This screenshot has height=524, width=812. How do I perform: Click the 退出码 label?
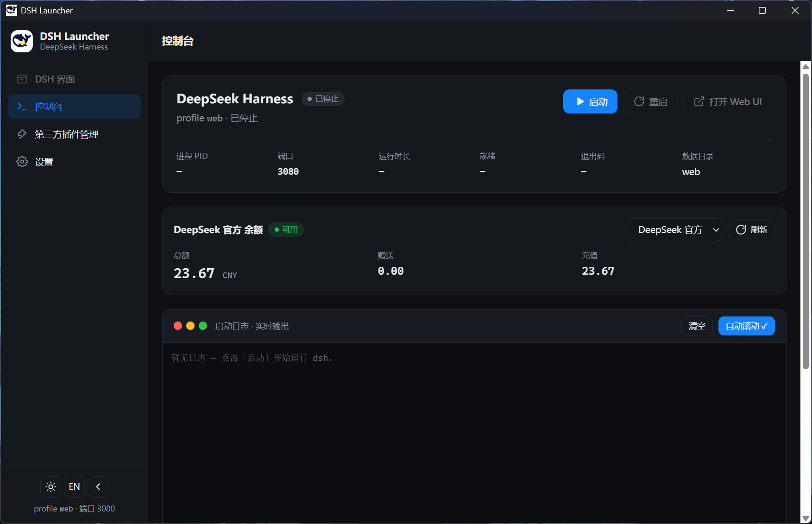point(592,156)
